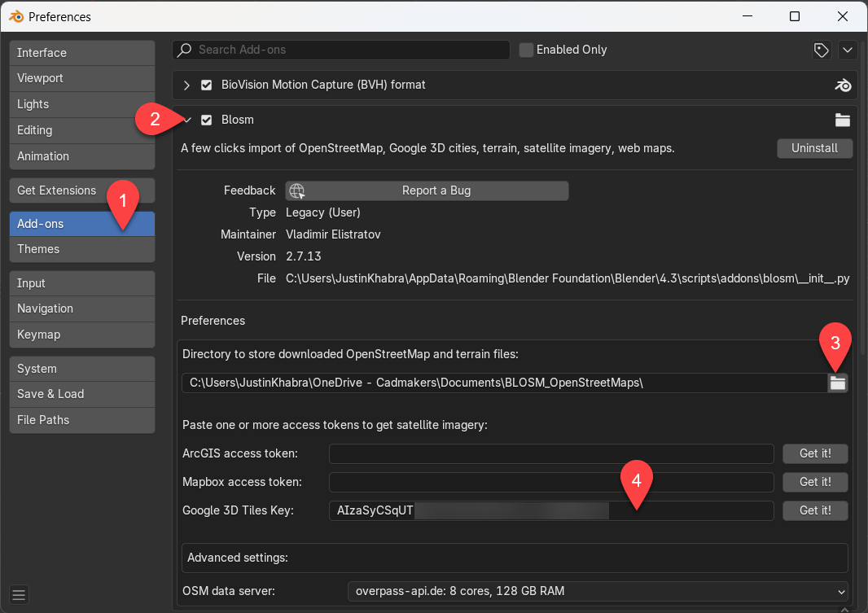Screen dimensions: 868x613
Task: Expand the BioVision Motion Capture add-on details
Action: 186,85
